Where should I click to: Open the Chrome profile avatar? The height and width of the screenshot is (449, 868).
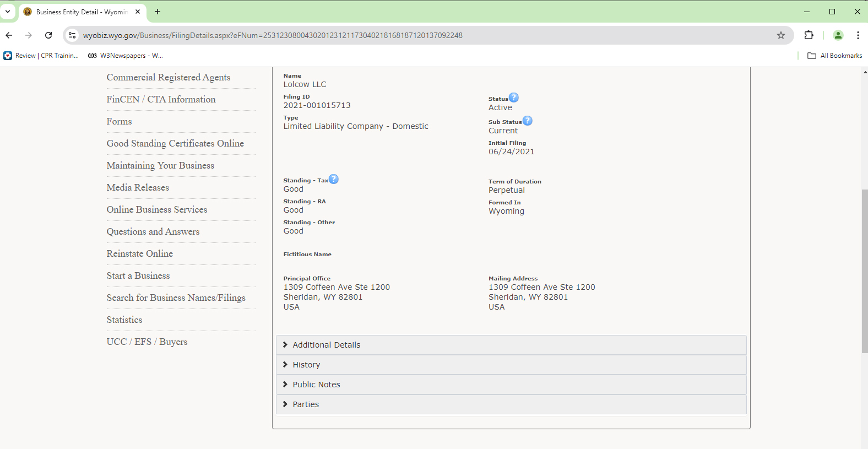(838, 35)
